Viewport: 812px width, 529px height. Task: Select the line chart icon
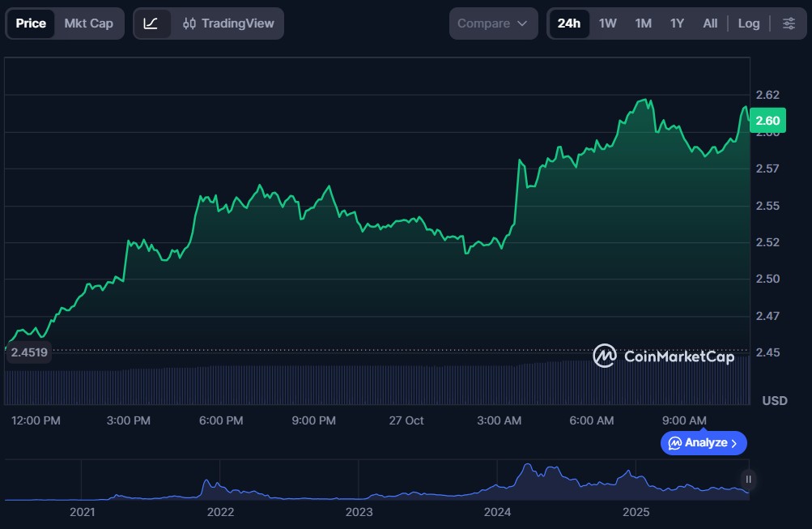151,23
